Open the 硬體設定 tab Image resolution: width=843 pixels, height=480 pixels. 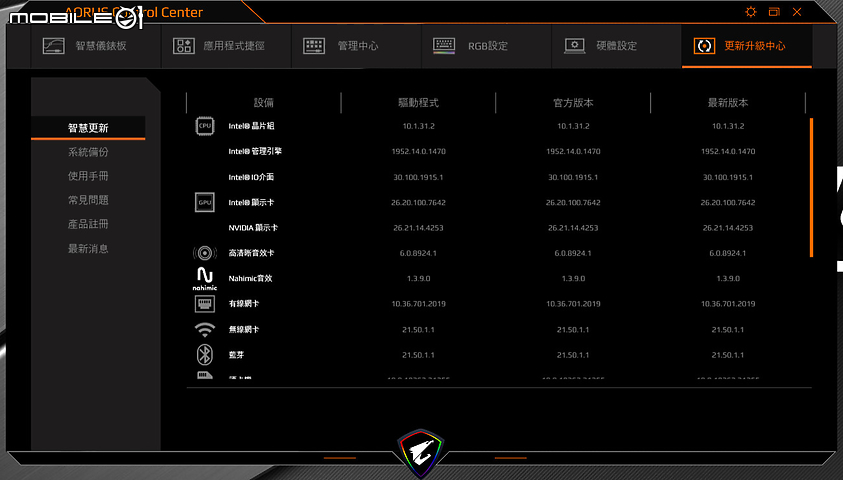point(617,46)
